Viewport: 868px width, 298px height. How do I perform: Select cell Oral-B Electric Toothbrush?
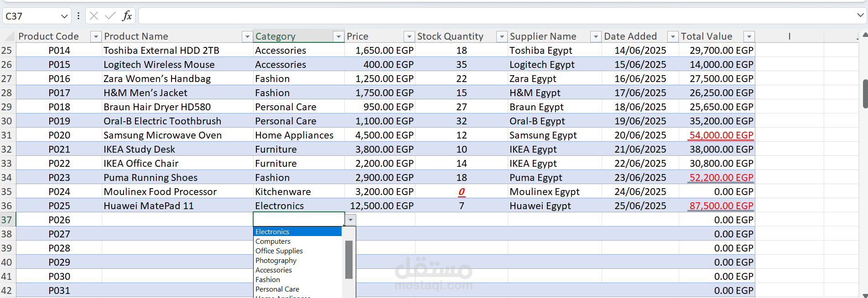pos(177,121)
